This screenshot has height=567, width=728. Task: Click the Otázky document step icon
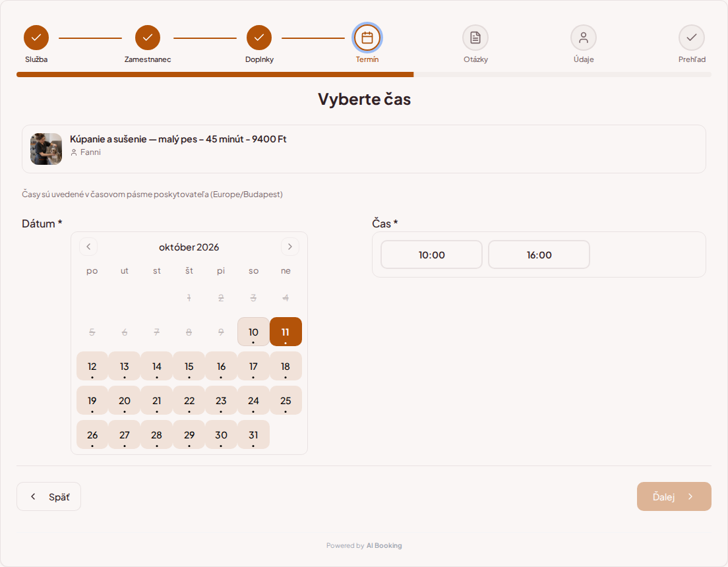click(475, 38)
